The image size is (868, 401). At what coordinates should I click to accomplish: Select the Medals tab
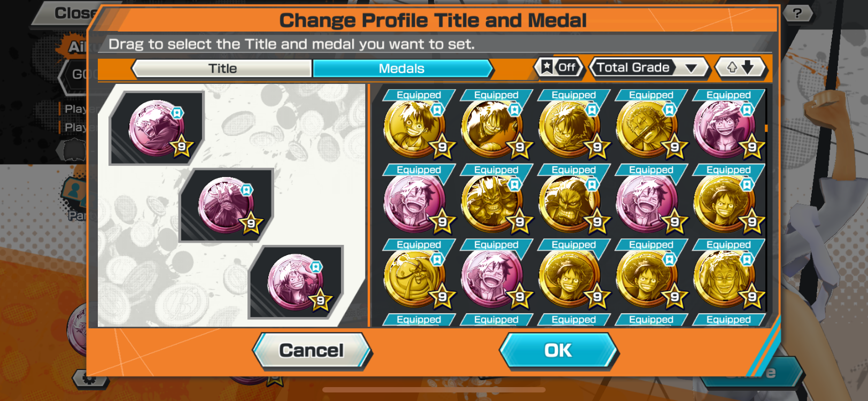click(402, 68)
